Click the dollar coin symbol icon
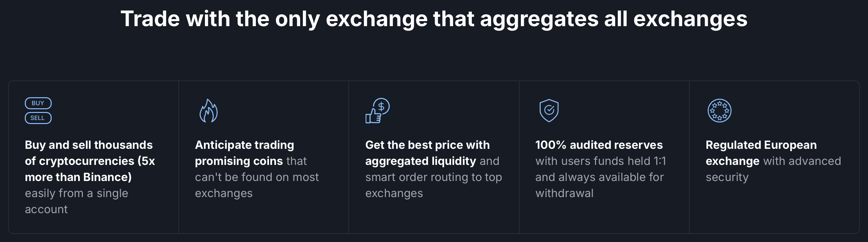This screenshot has width=868, height=242. coord(381,106)
